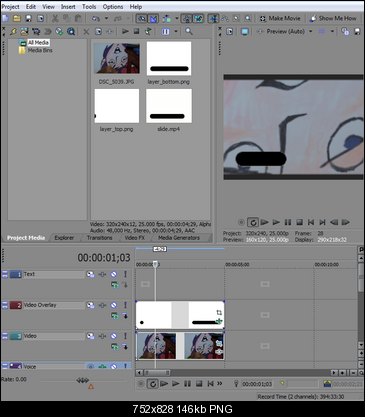Pause playback in the timeline transport bar
This screenshot has width=365, height=417.
click(x=187, y=384)
